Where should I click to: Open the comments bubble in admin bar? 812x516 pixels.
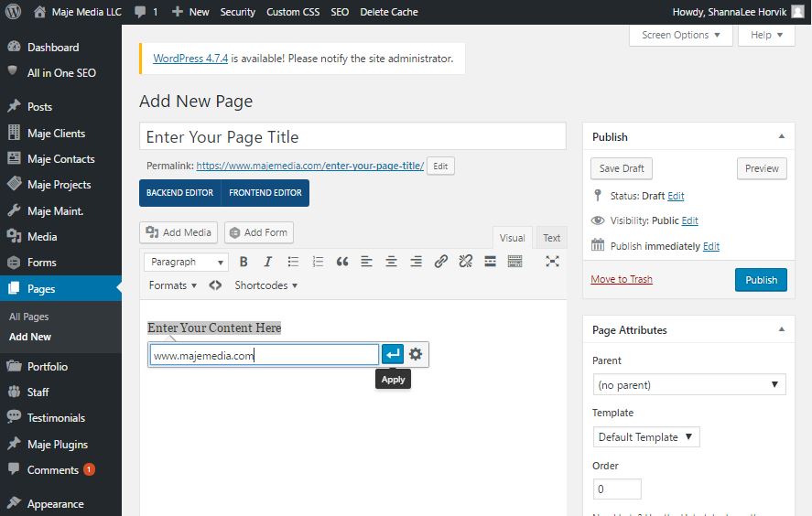(140, 11)
